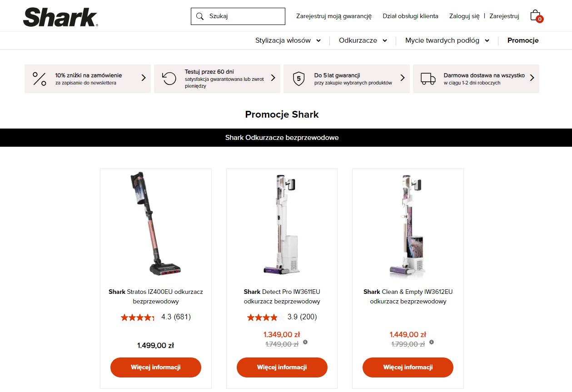
Task: Click Zarejestruj moją gwarancję link
Action: [x=334, y=16]
